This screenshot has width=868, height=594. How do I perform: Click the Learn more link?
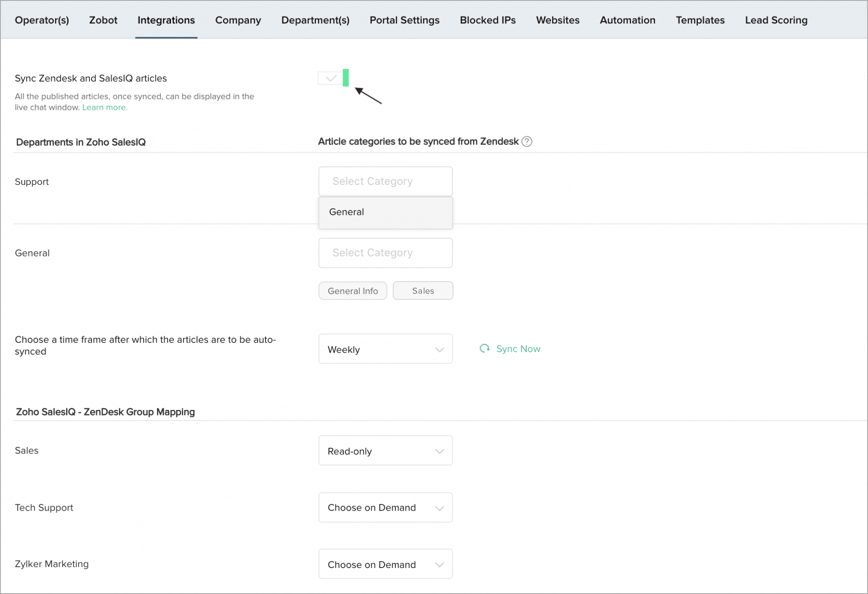point(105,107)
